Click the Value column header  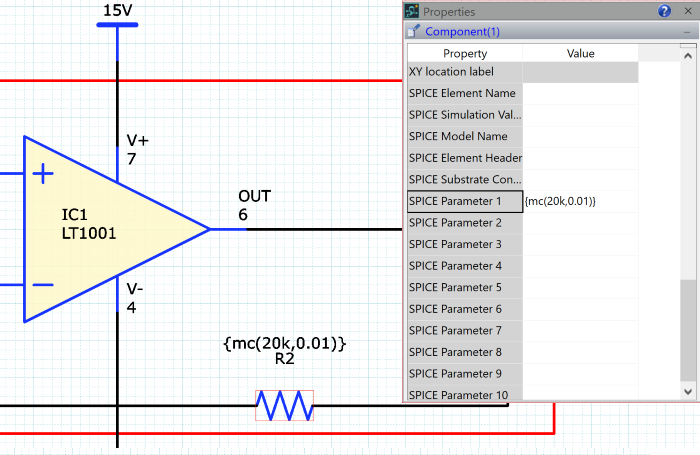pos(580,53)
